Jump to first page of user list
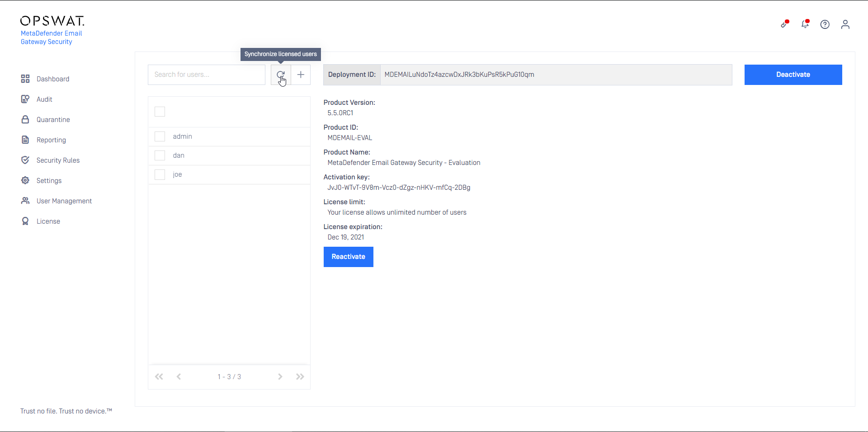 click(x=159, y=376)
